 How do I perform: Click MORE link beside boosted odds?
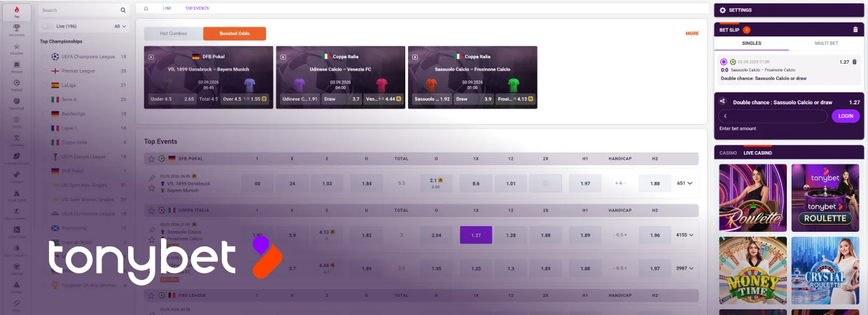pyautogui.click(x=692, y=34)
